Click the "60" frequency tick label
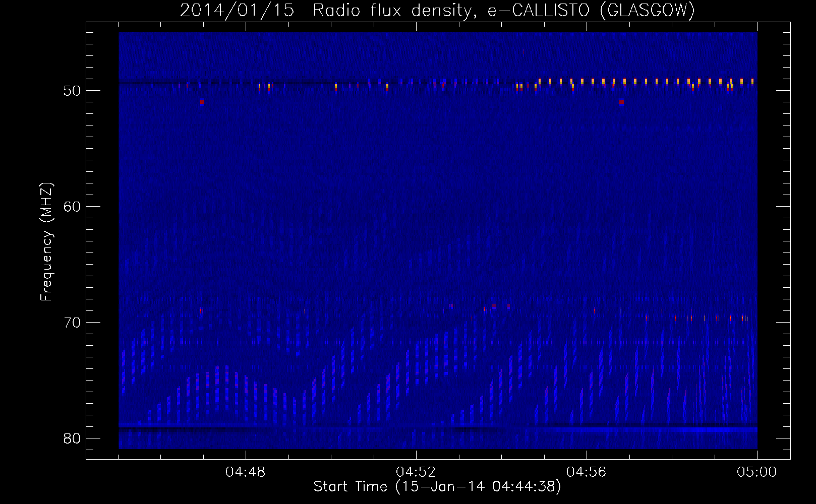Viewport: 816px width, 504px height. (x=72, y=207)
